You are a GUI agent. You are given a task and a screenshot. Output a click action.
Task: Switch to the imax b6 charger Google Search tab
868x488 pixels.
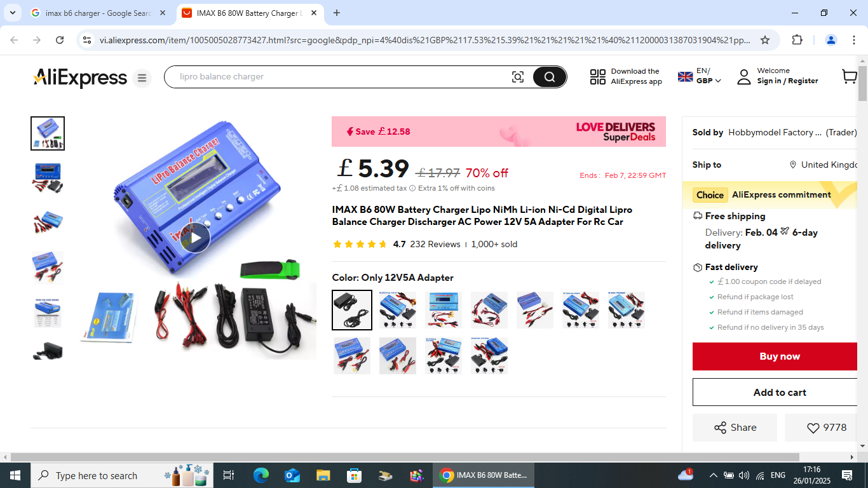point(98,13)
